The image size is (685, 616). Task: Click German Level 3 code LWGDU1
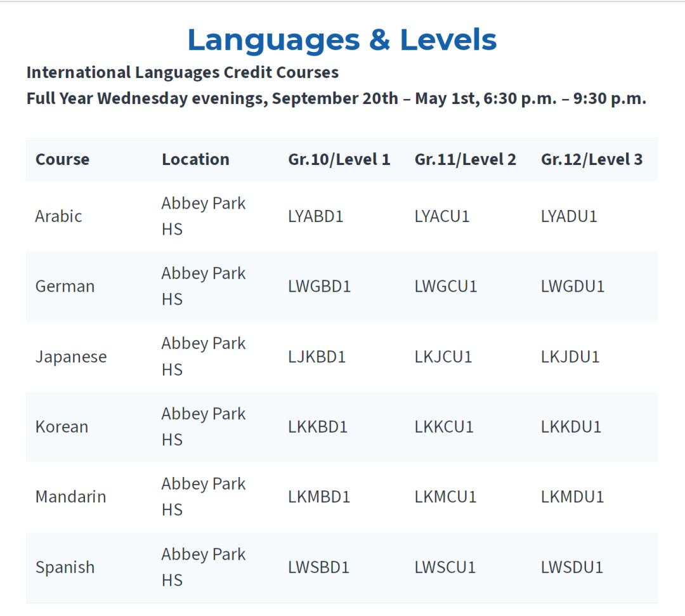(x=573, y=286)
